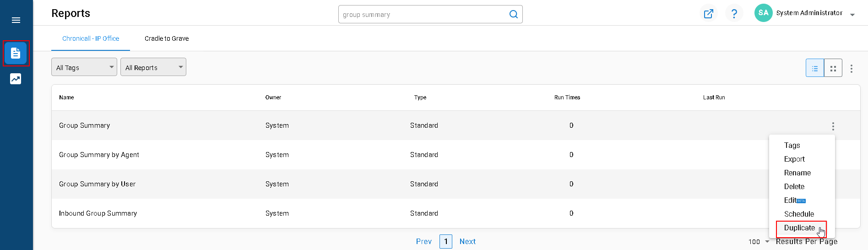
Task: Click the three-dot options icon beside view toggles
Action: 852,68
